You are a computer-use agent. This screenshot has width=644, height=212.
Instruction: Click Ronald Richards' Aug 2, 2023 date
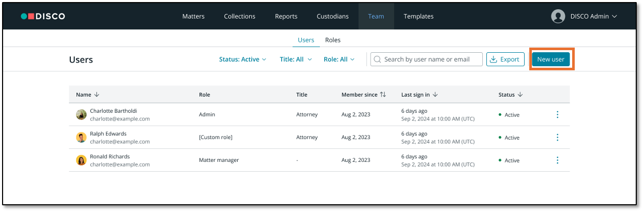tap(356, 160)
